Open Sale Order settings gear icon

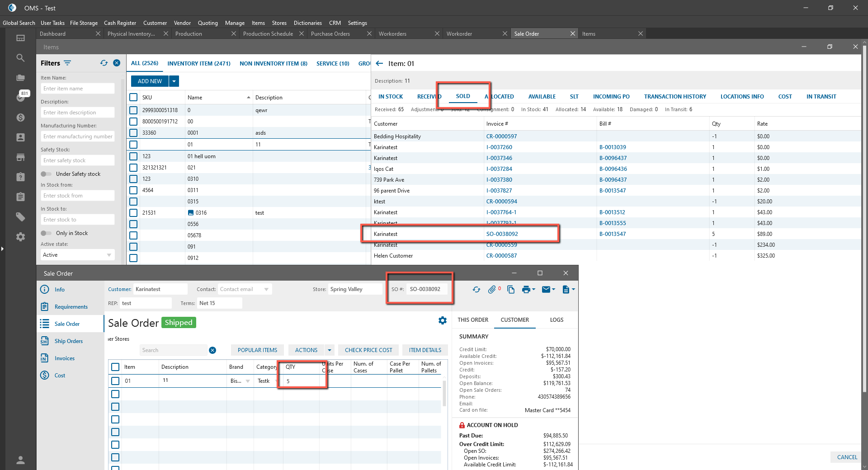(443, 320)
